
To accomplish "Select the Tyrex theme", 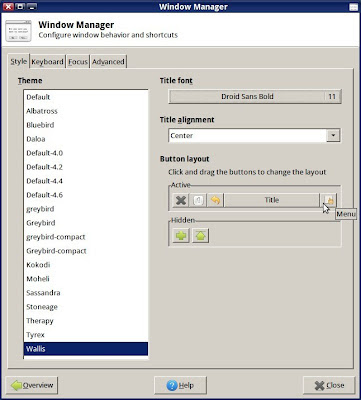I will coord(86,335).
